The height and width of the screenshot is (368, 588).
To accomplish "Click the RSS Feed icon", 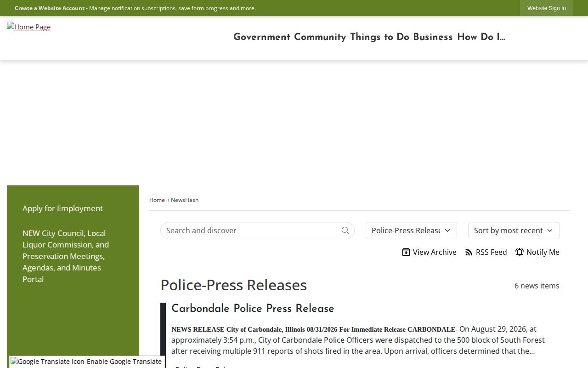I will (469, 252).
